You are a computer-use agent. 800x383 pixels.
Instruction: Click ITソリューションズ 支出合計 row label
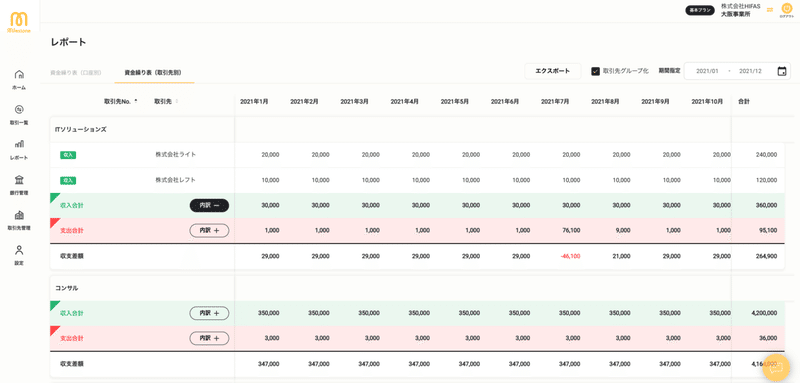[x=72, y=231]
